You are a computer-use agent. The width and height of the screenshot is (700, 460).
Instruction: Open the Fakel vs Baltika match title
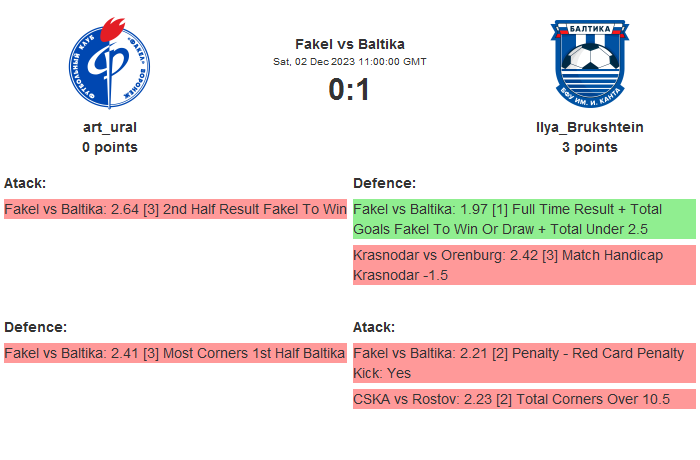[x=350, y=44]
